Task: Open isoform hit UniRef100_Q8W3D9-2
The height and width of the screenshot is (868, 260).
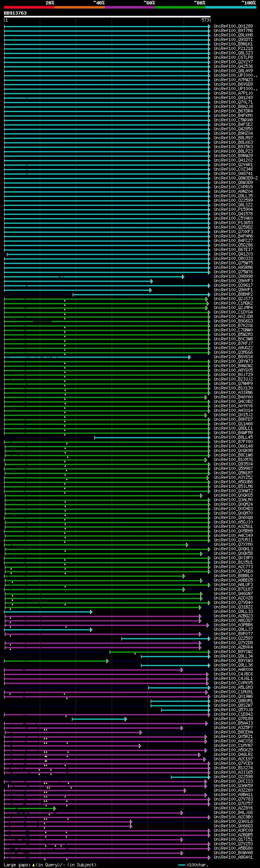Action: [236, 178]
